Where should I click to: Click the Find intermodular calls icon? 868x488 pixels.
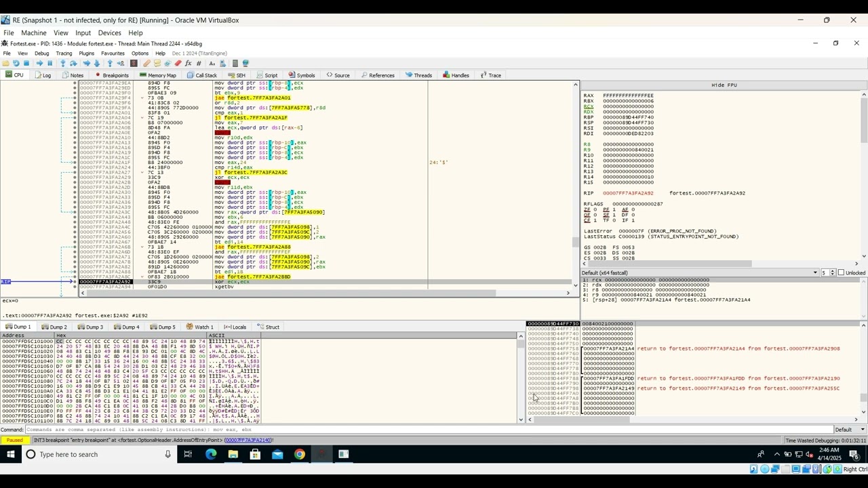point(223,63)
